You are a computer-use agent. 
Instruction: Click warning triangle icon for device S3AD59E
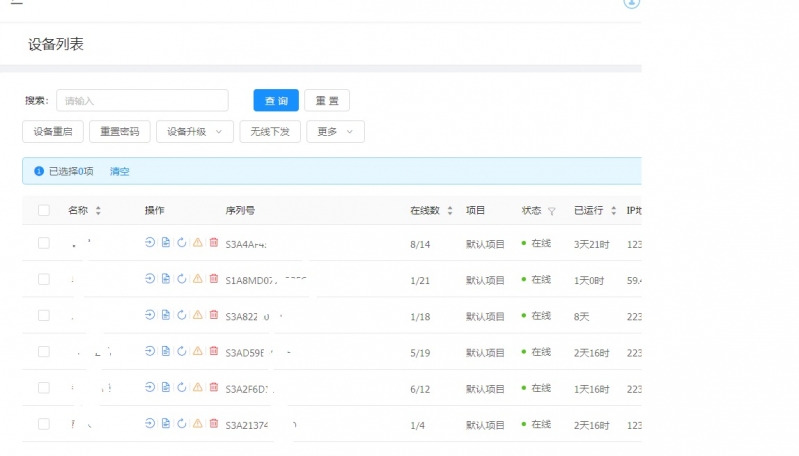click(198, 352)
